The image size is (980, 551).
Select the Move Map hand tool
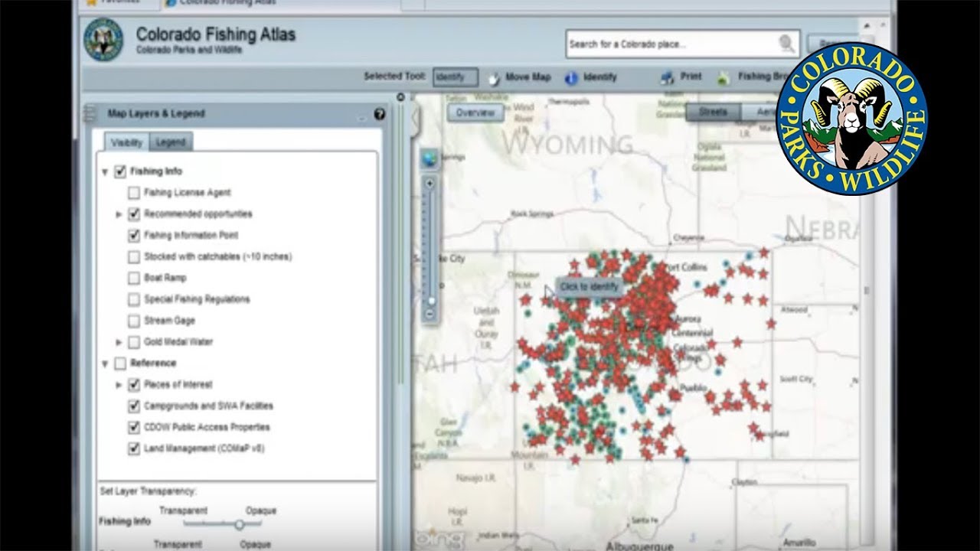494,77
